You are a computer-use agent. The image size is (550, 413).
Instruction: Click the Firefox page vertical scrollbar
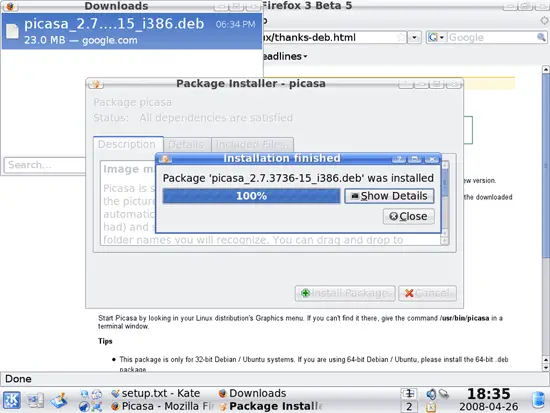pos(546,165)
